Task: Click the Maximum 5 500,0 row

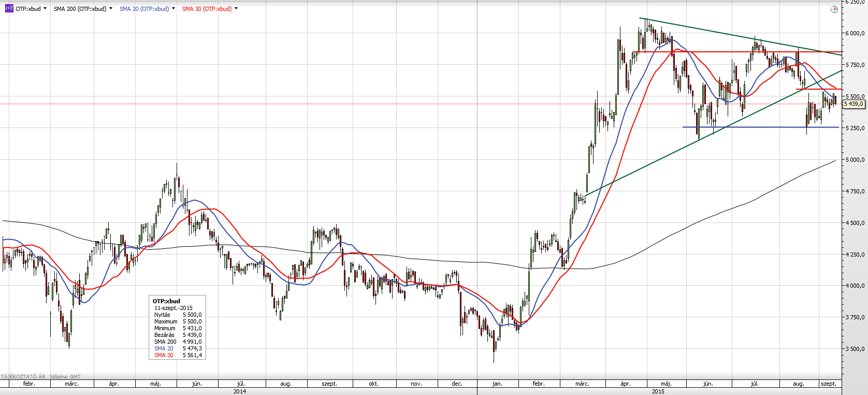Action: point(178,321)
